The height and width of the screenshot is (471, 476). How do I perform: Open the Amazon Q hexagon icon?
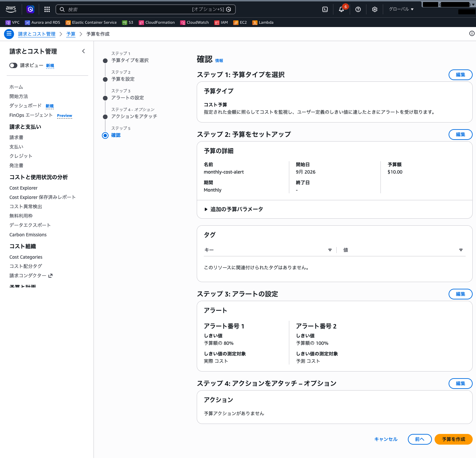click(x=30, y=9)
